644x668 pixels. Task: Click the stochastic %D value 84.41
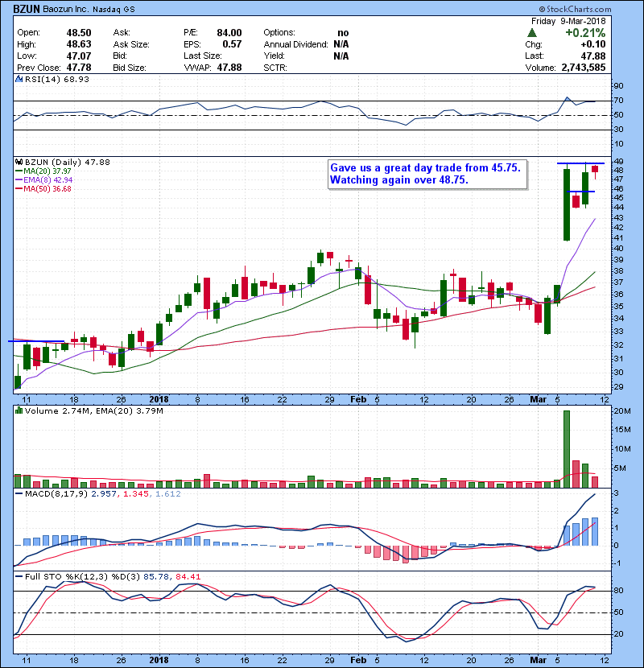coord(188,577)
